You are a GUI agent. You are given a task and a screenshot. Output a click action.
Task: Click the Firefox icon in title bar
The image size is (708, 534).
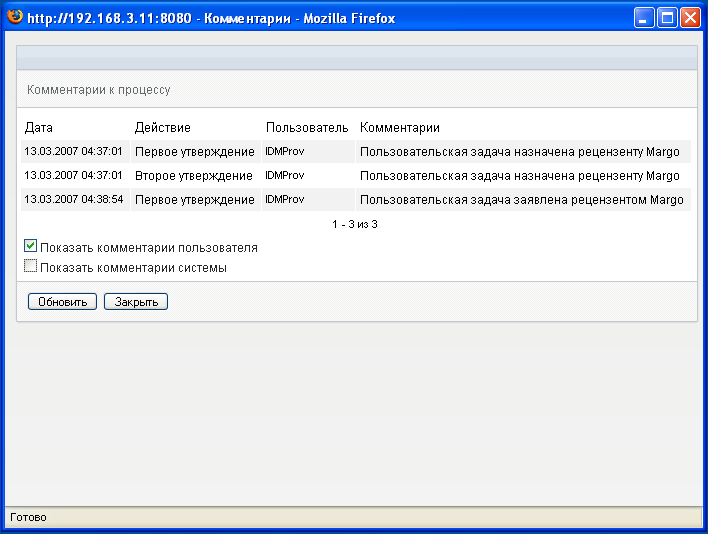click(x=14, y=17)
